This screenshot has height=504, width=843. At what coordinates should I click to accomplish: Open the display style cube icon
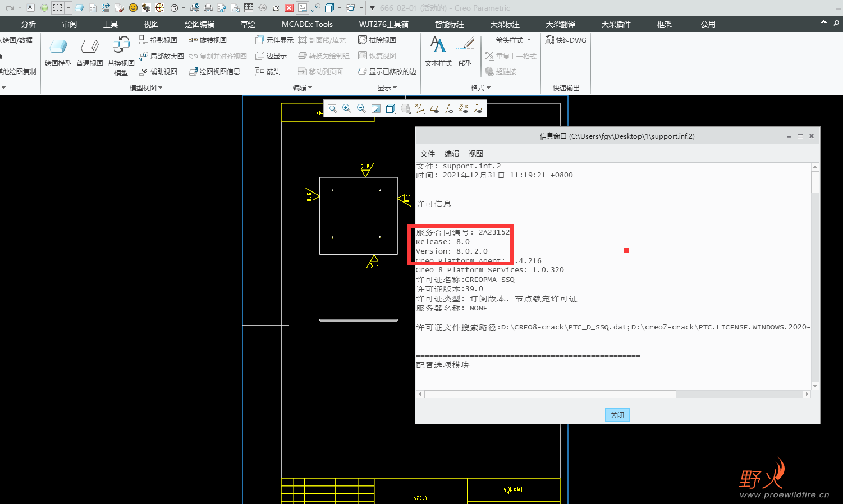(391, 108)
